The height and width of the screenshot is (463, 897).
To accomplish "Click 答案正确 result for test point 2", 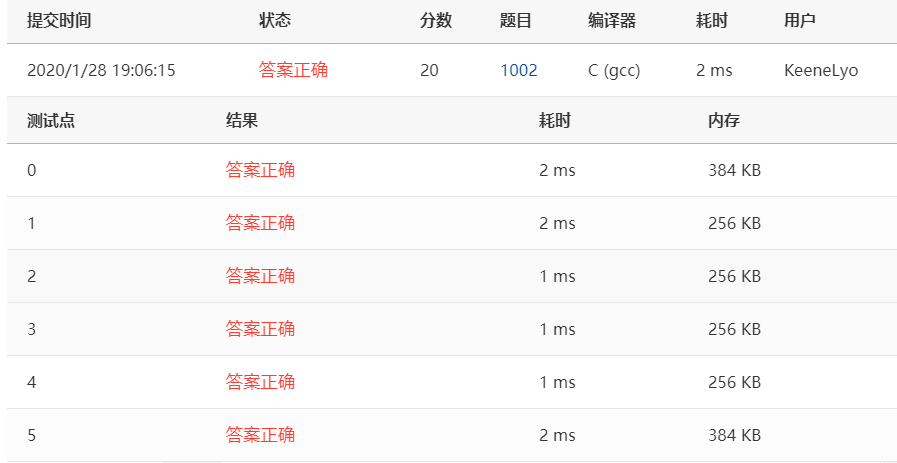I will tap(260, 276).
